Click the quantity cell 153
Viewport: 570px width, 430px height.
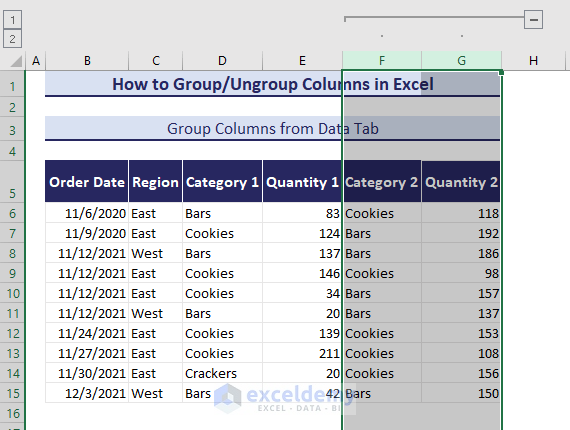(461, 333)
